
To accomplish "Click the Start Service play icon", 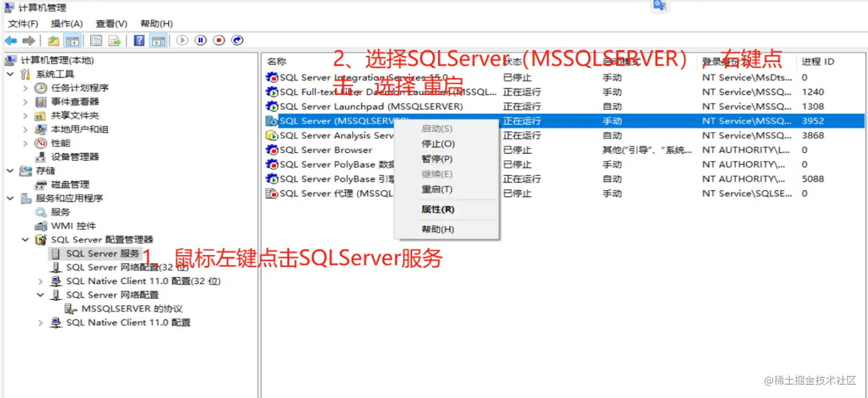I will pyautogui.click(x=182, y=40).
